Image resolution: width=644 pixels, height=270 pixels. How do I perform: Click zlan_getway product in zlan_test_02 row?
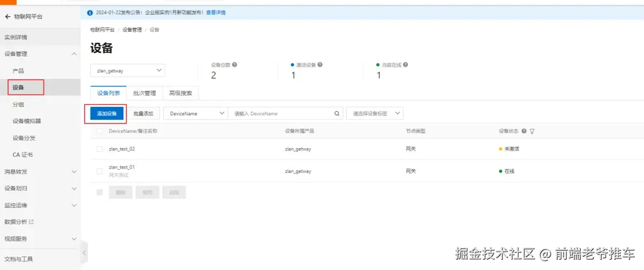[x=298, y=149]
